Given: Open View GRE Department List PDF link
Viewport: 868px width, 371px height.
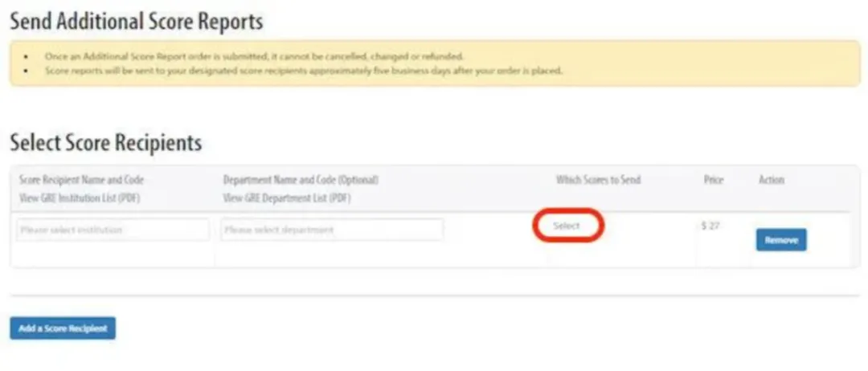Looking at the screenshot, I should tap(287, 198).
